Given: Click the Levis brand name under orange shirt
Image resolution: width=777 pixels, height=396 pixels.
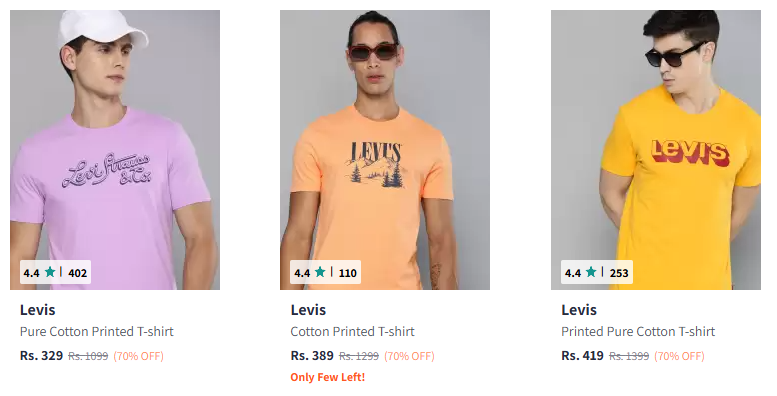Looking at the screenshot, I should tap(308, 310).
